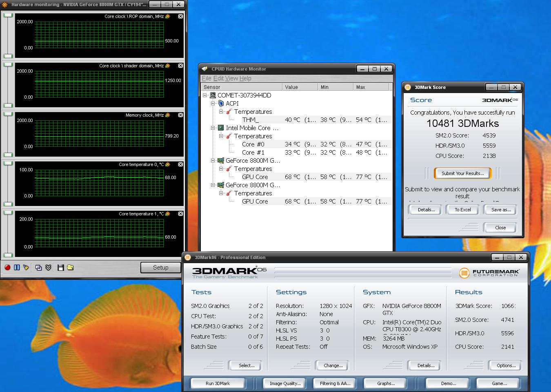Click Submit Your Results button
This screenshot has width=551, height=392.
(x=462, y=173)
